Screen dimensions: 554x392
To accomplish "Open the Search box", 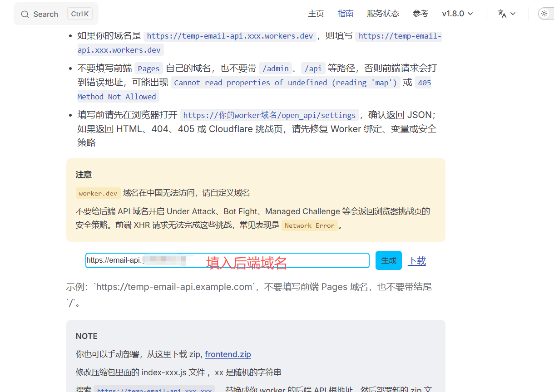I will click(x=56, y=14).
